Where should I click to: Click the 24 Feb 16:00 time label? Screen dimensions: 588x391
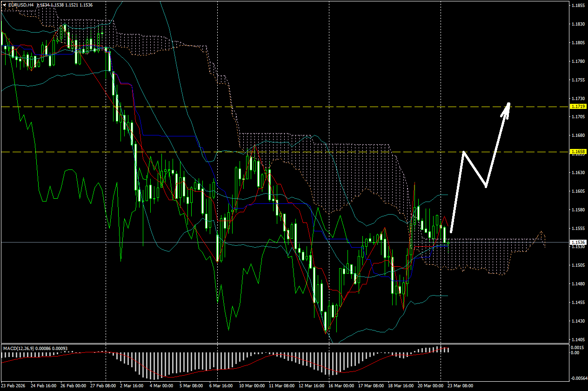point(44,386)
